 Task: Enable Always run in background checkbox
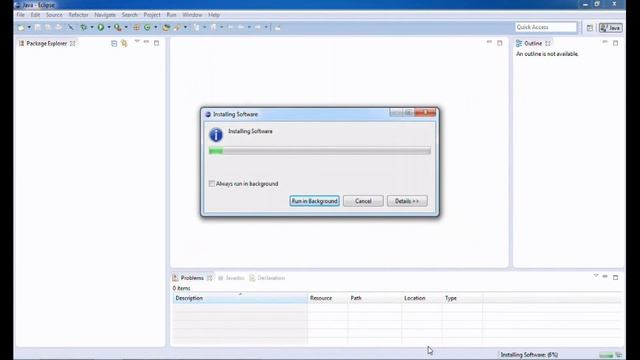212,184
